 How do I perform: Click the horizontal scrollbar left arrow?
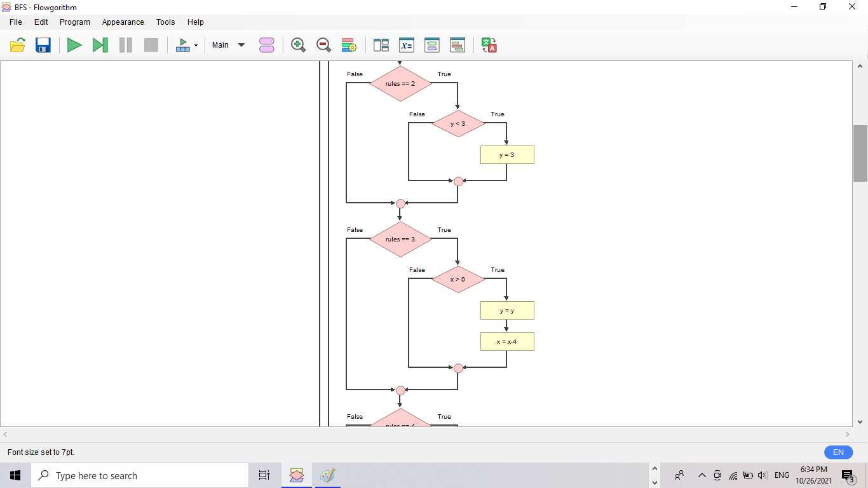coord(5,435)
